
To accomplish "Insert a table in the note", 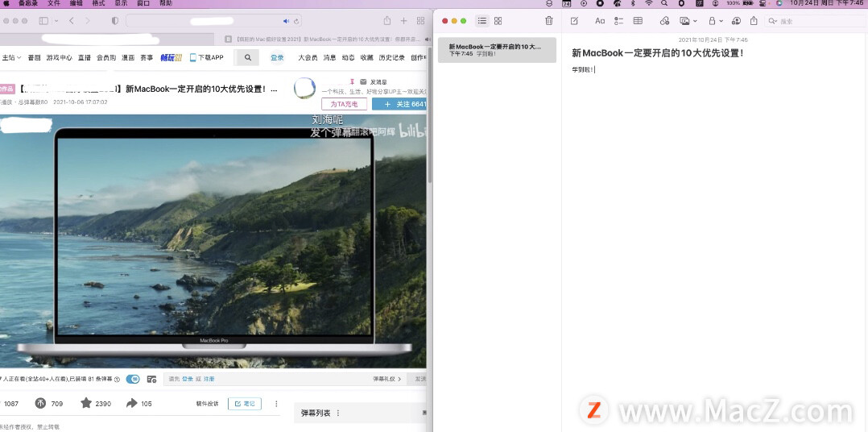I will pos(638,21).
